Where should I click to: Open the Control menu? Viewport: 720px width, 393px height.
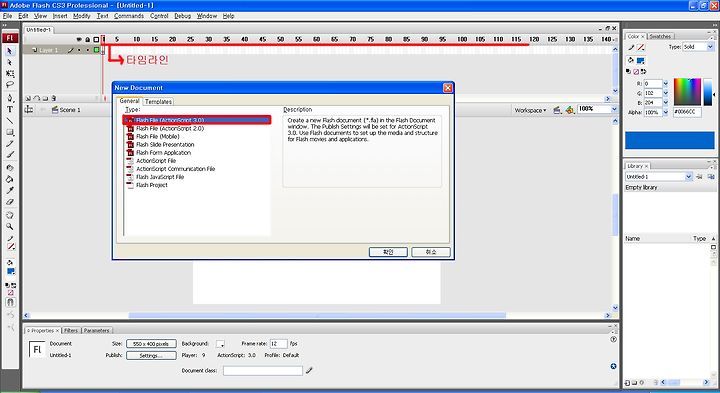pyautogui.click(x=159, y=16)
